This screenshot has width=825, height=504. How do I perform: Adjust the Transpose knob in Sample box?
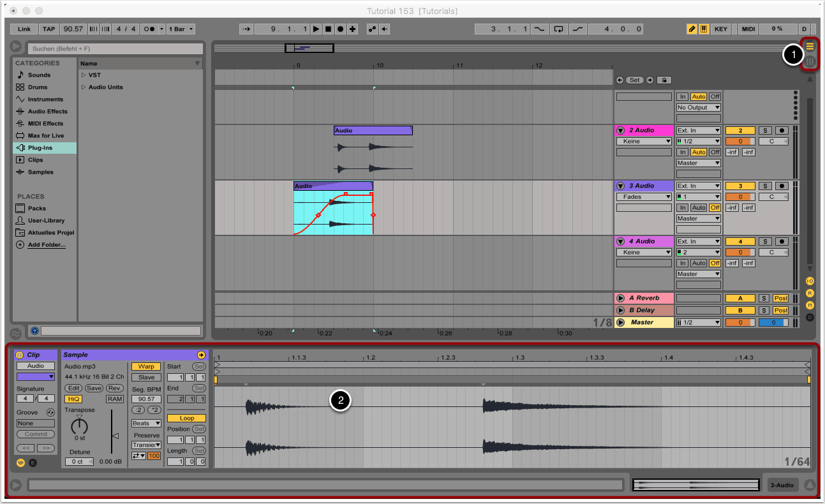[x=79, y=425]
